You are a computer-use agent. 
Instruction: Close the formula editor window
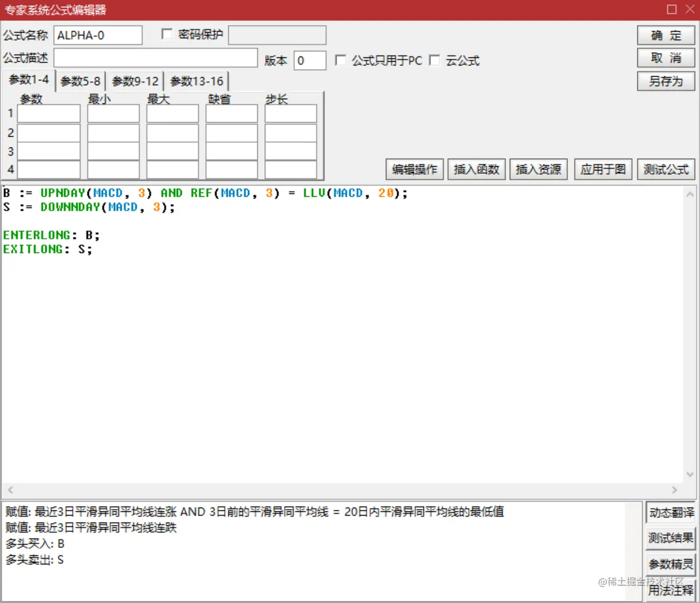(x=690, y=9)
